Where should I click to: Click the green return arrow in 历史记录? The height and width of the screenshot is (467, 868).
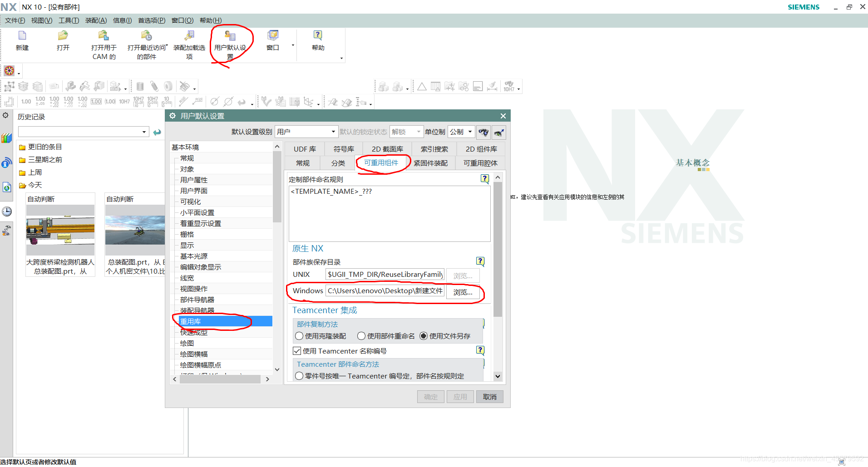point(157,132)
